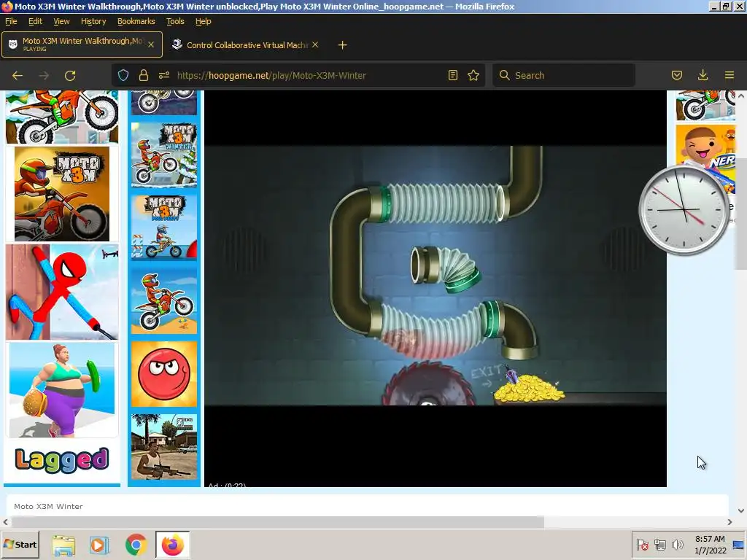Screen dimensions: 747x560
Task: Open the tracking protection shield icon
Action: click(123, 75)
